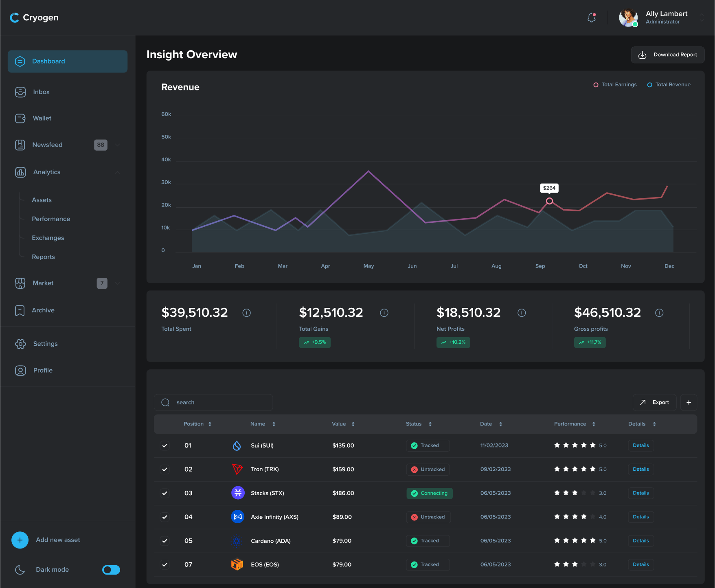This screenshot has height=588, width=715.
Task: Uncheck the Sui (SUI) row checkbox
Action: [x=164, y=445]
